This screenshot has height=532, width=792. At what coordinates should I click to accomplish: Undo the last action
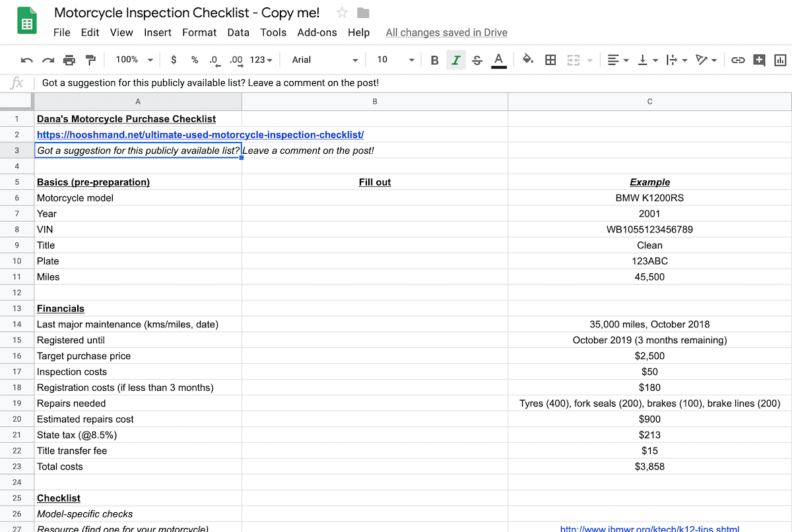pyautogui.click(x=27, y=60)
